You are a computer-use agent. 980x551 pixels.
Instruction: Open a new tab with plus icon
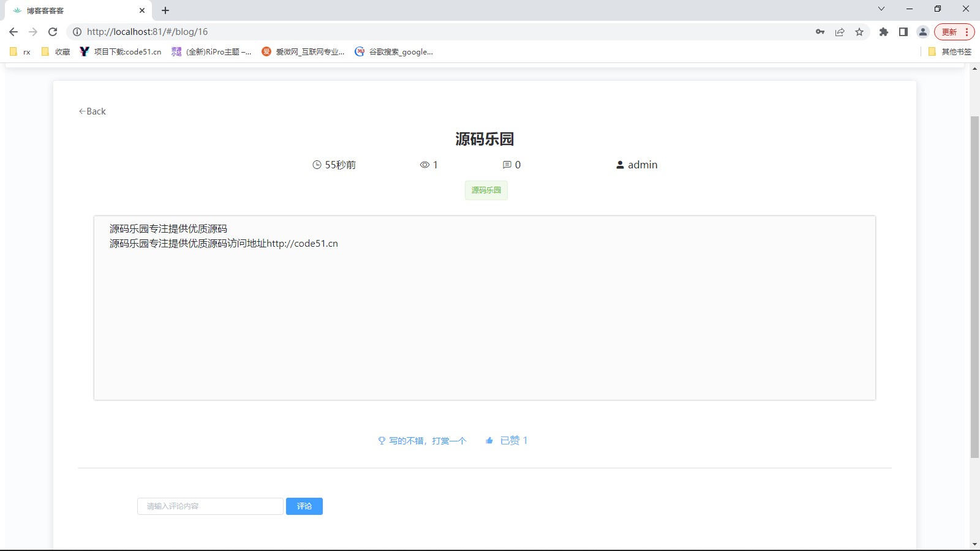(x=165, y=10)
